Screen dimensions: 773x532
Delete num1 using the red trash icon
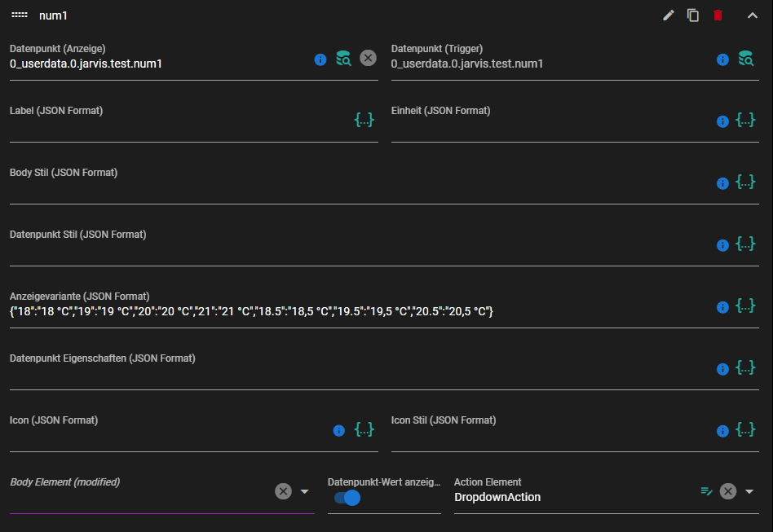(718, 15)
